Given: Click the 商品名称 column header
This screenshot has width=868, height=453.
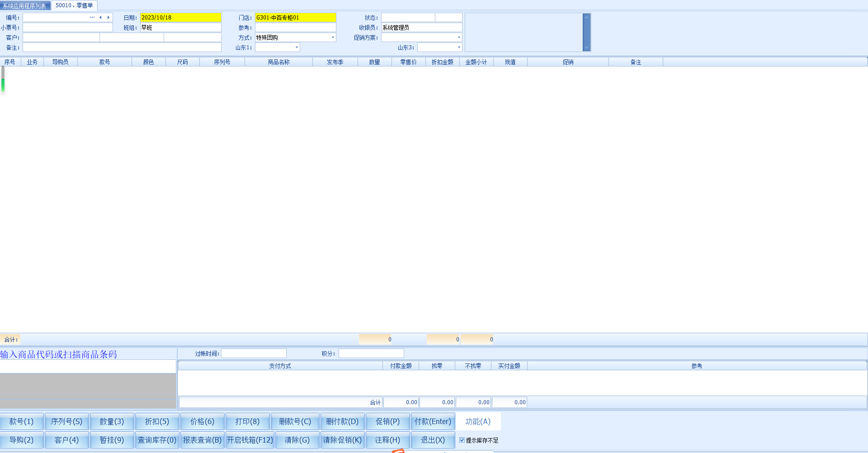Looking at the screenshot, I should click(279, 62).
